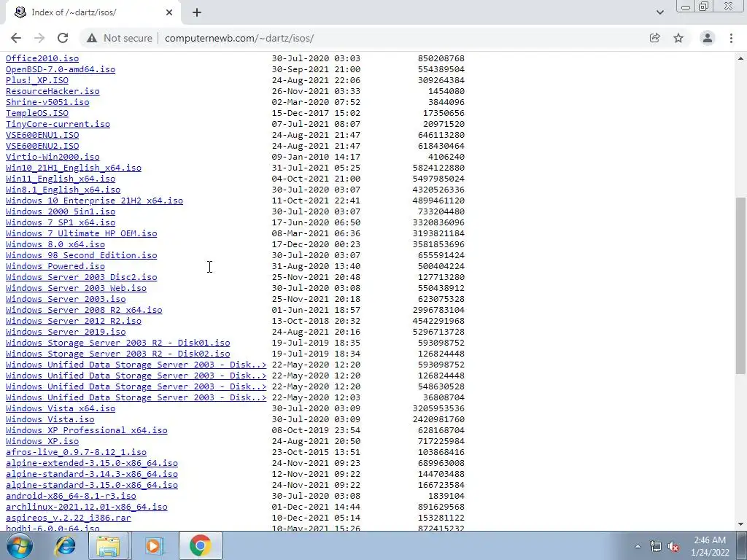Click alpine-extended-3.15.0-x86_64.iso link
Viewport: 747px width, 560px height.
click(92, 463)
